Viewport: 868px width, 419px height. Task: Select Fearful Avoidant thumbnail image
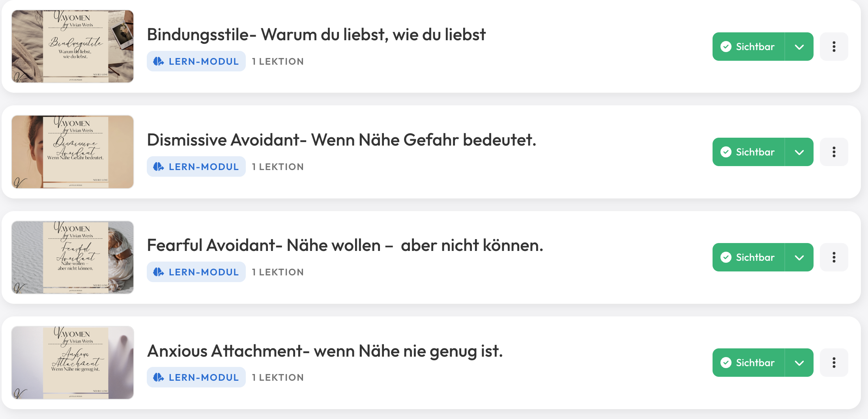(x=73, y=257)
